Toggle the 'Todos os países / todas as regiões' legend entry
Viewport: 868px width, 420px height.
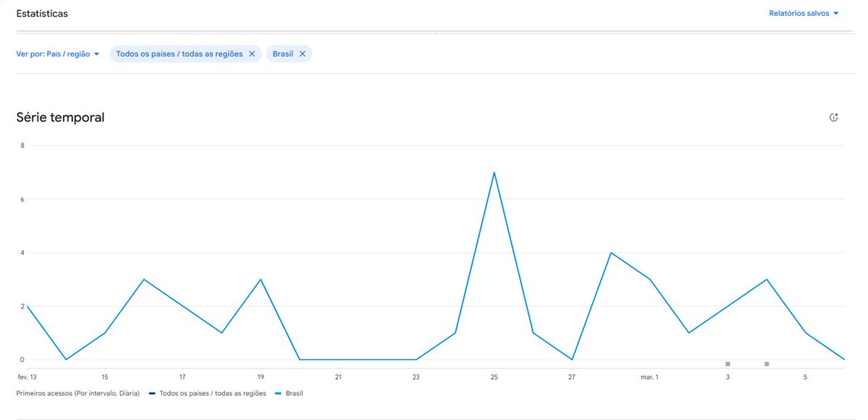(208, 393)
